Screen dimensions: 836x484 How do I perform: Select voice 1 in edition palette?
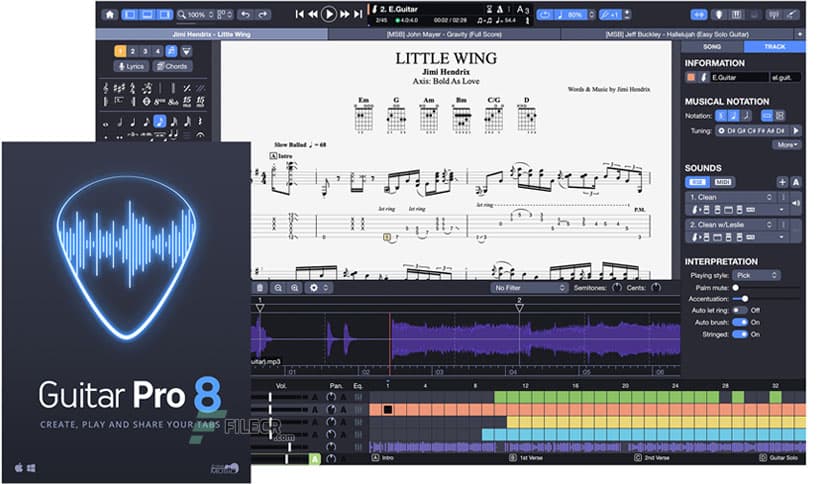point(120,51)
